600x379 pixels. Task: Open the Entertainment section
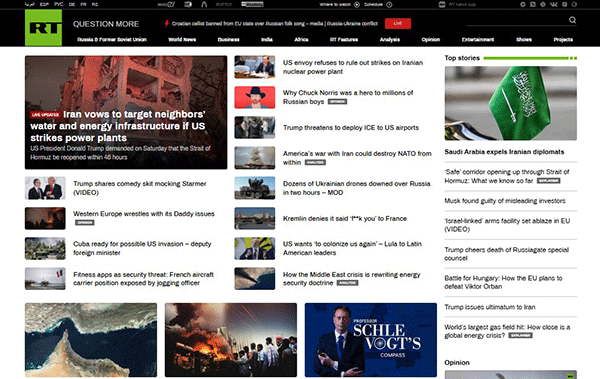click(x=478, y=39)
